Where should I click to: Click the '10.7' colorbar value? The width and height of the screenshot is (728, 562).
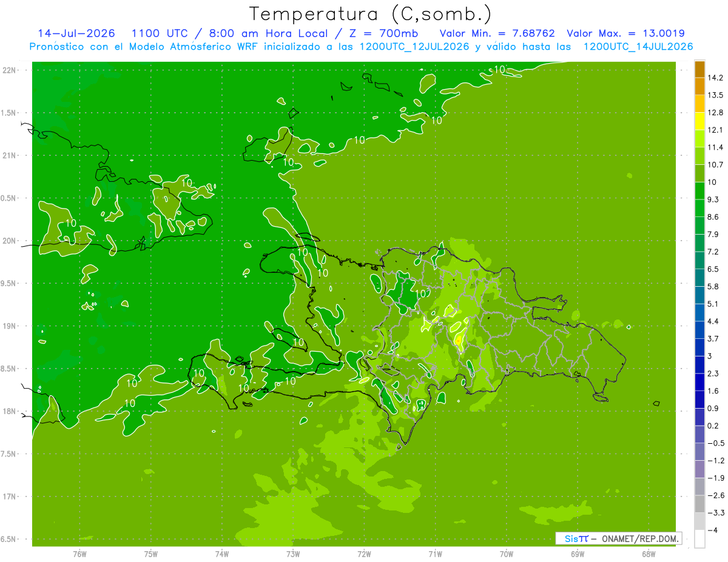[715, 165]
